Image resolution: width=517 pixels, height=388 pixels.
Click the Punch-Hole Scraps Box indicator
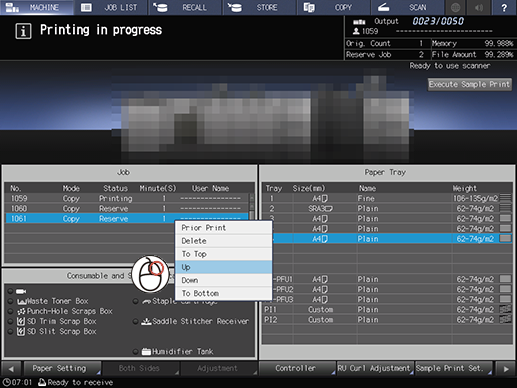click(x=10, y=311)
